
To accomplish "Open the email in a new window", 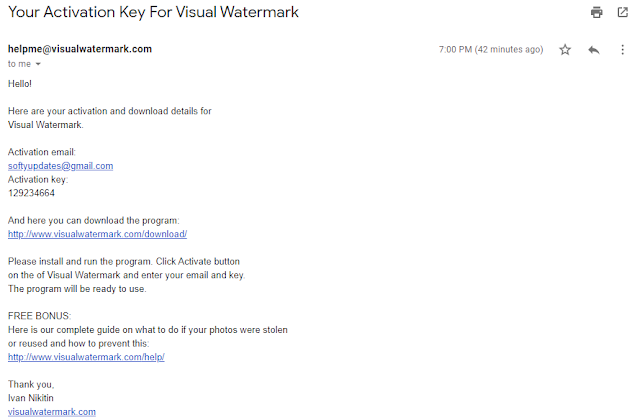I will point(622,12).
